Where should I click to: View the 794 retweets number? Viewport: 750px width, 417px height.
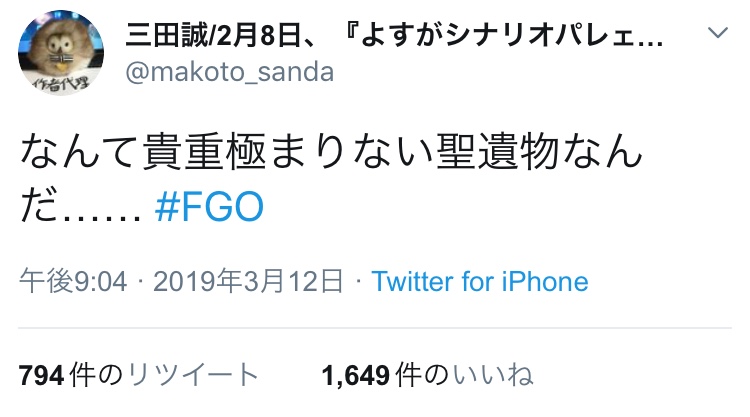[x=41, y=376]
